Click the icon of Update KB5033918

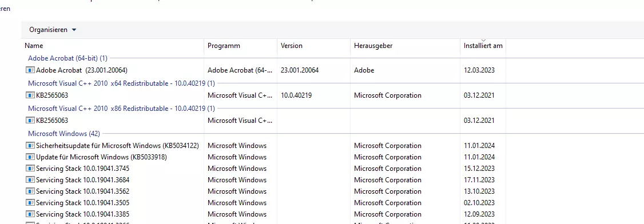pyautogui.click(x=30, y=157)
